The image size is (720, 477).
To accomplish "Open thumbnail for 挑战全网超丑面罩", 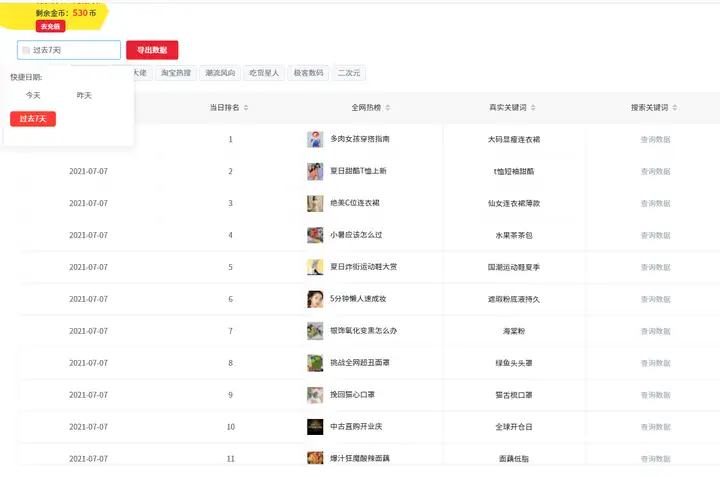I will (315, 363).
